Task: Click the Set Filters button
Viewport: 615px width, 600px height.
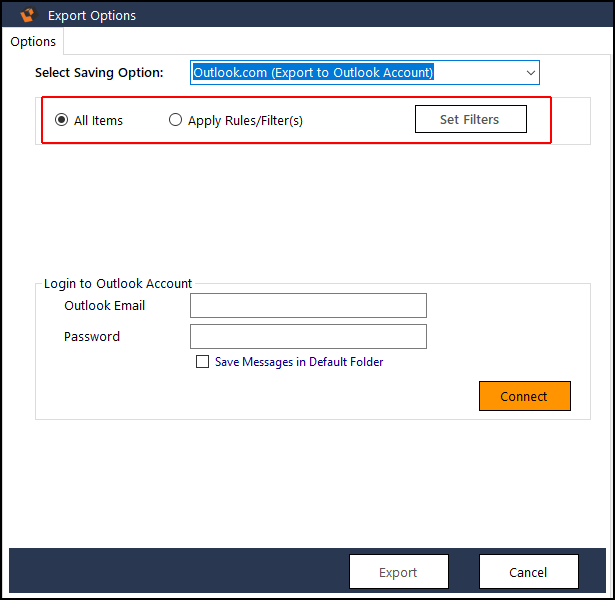Action: click(471, 119)
